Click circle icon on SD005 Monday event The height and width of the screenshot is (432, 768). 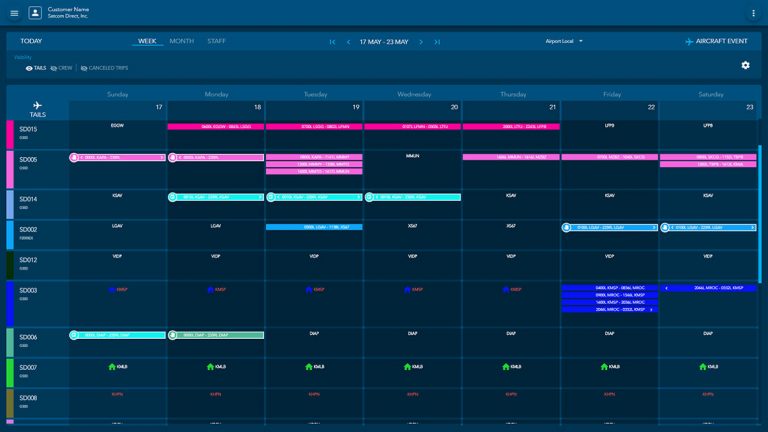coord(172,157)
